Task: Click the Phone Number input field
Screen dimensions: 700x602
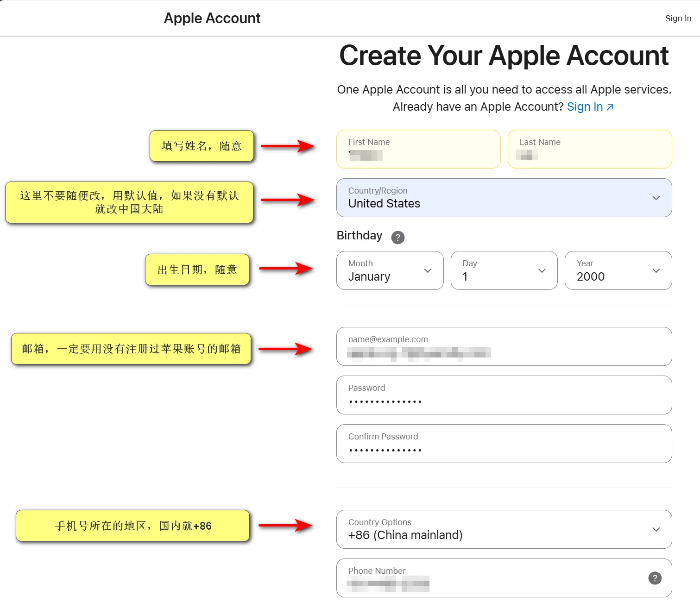Action: pyautogui.click(x=504, y=578)
